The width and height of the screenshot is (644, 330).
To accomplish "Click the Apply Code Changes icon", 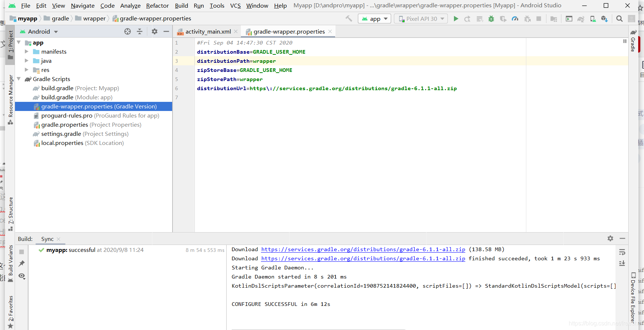I will point(480,19).
